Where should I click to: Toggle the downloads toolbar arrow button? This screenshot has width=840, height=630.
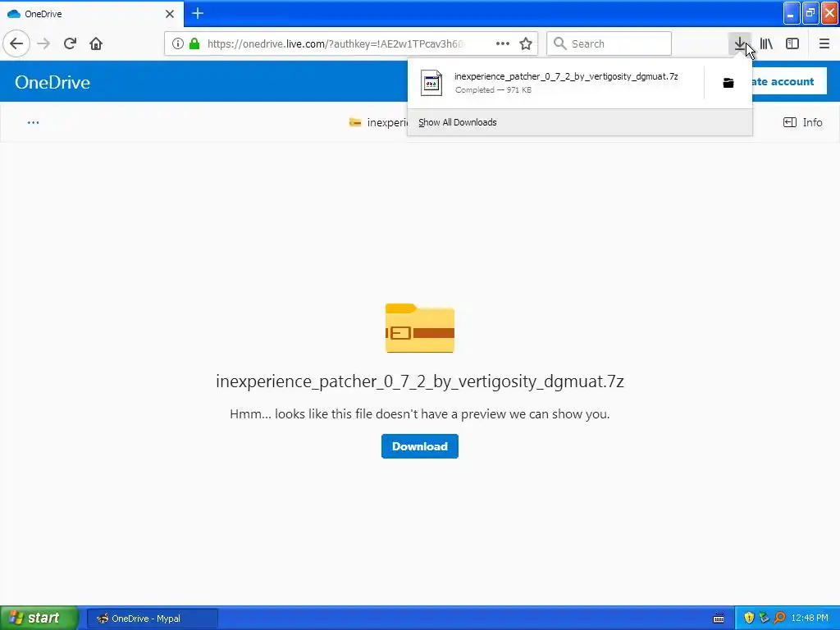740,43
